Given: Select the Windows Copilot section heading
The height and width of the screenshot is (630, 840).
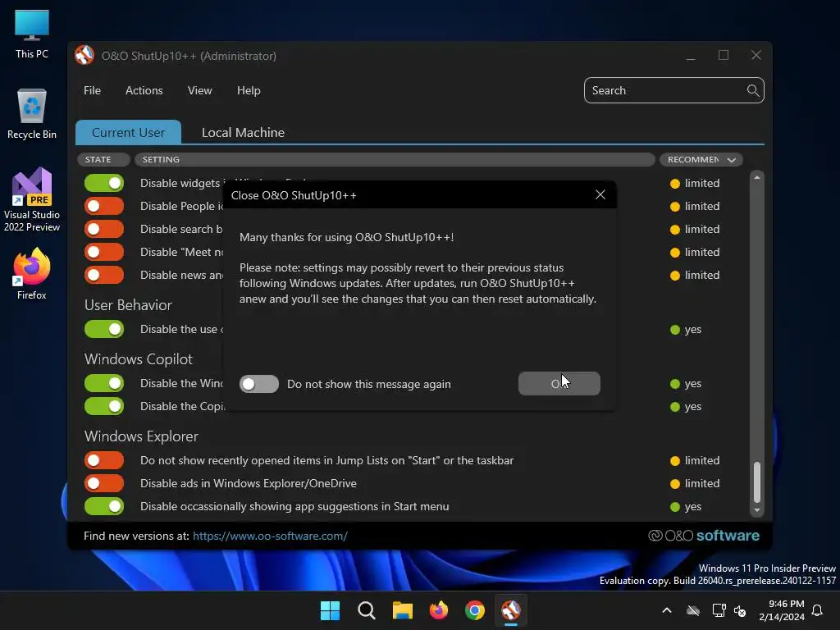Looking at the screenshot, I should [x=138, y=359].
